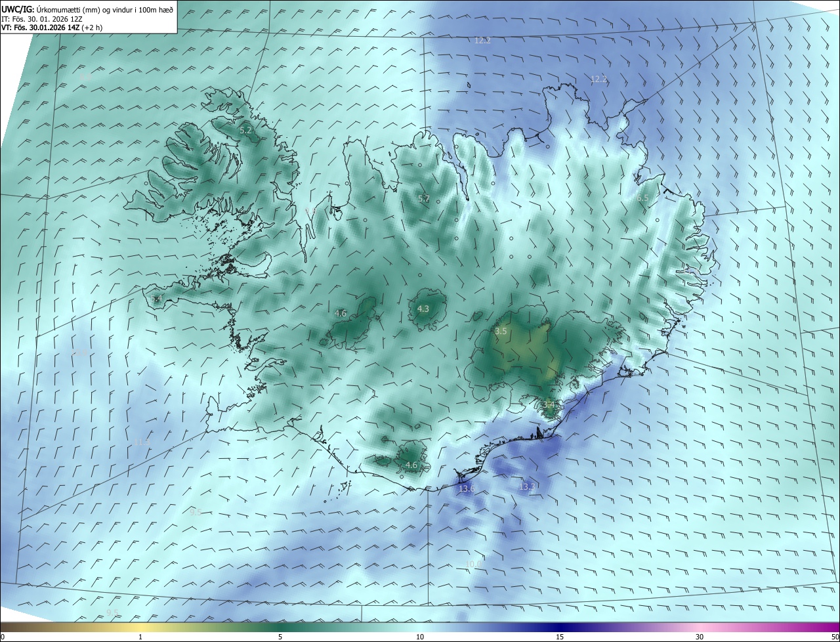840x642 pixels.
Task: Click the 6.5 value label
Action: (642, 198)
